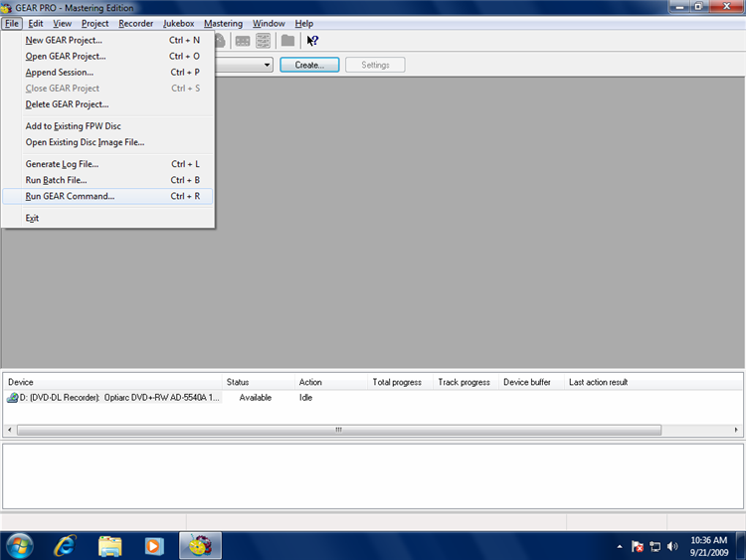Open the Jukebox menu
Screen dimensions: 746x560
tap(179, 23)
